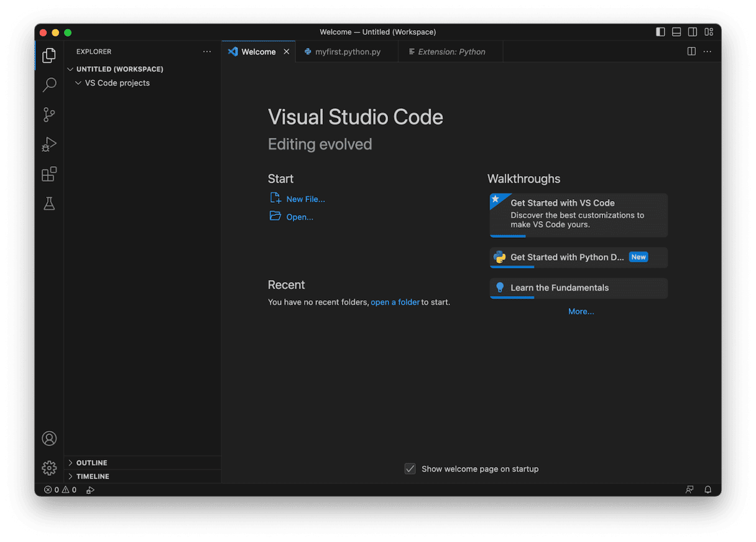Click the Accounts icon

click(49, 439)
